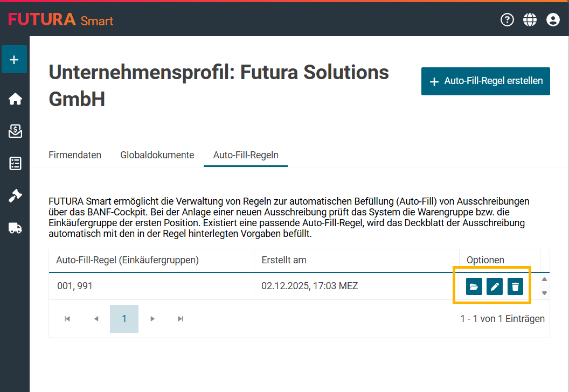Open the help question mark icon
Viewport: 569px width, 392px height.
(507, 20)
